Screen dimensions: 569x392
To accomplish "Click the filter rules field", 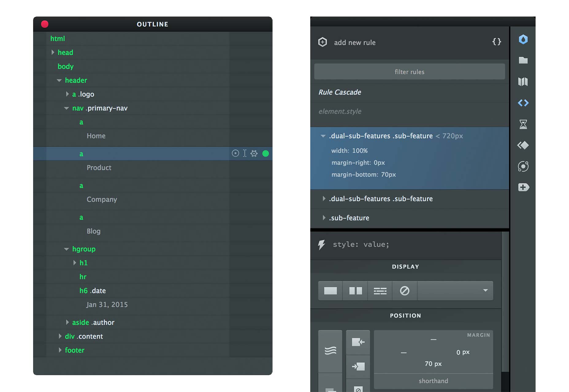I will (409, 72).
